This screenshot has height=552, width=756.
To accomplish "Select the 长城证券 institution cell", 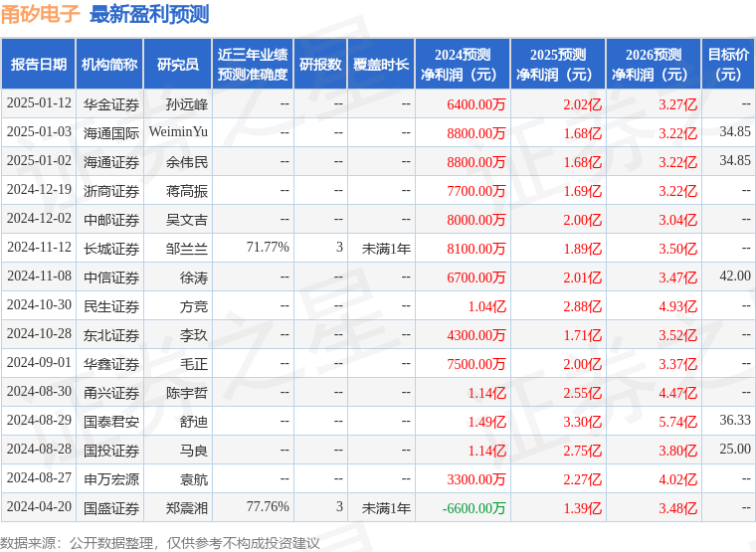I will [111, 249].
